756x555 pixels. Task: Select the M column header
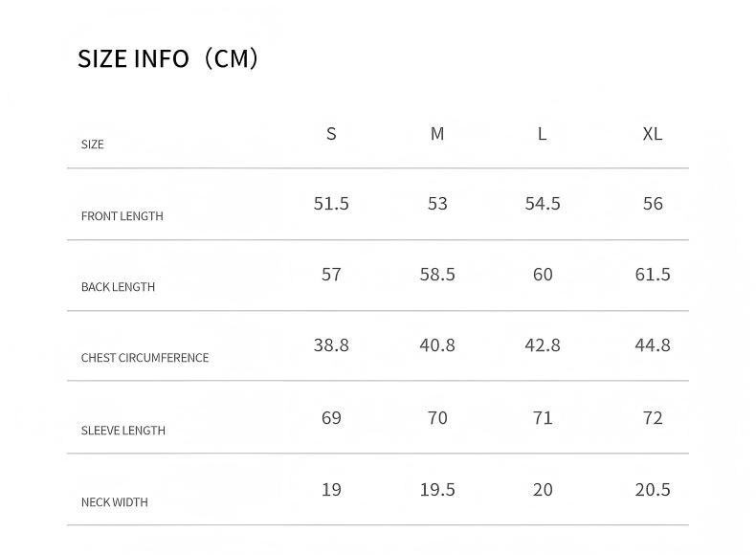point(437,134)
